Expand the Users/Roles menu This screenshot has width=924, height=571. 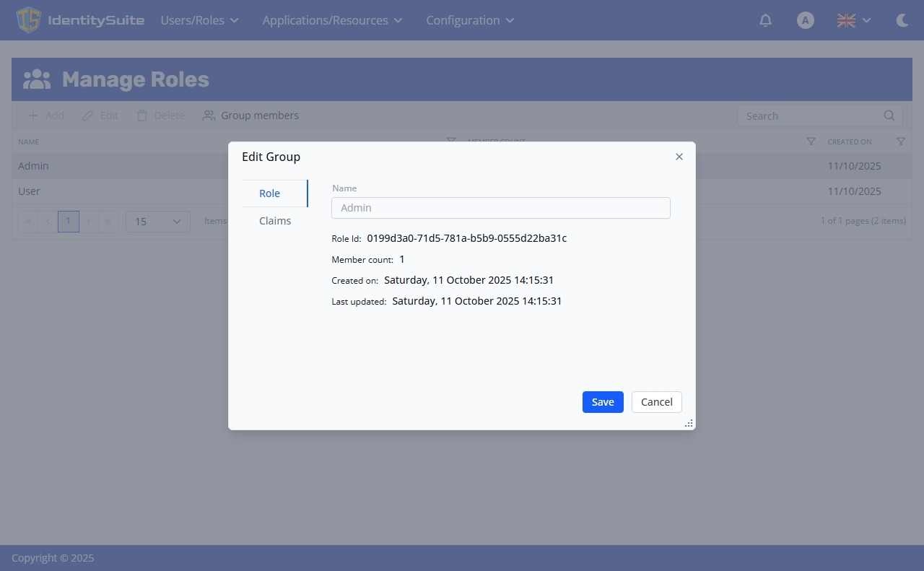[x=199, y=20]
